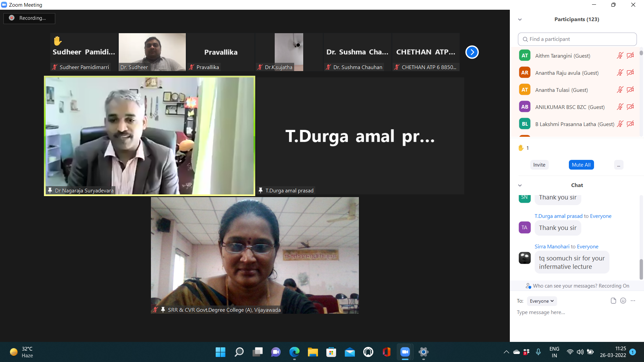Open the Everyone recipient dropdown
Viewport: 644px width, 362px height.
541,301
